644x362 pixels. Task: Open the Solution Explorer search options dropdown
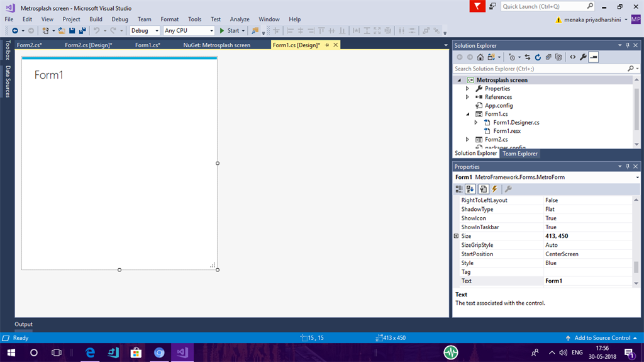[638, 69]
